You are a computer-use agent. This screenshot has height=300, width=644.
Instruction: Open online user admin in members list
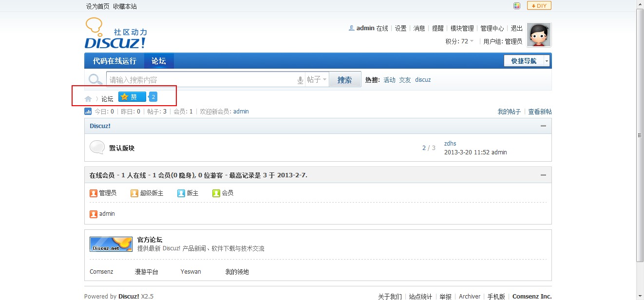[107, 214]
